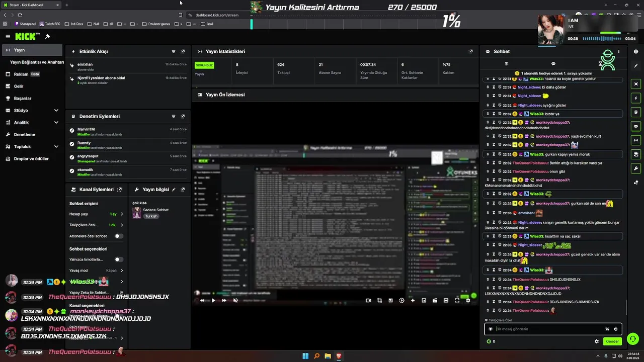Open Windows Start menu
Image resolution: width=644 pixels, height=362 pixels.
(x=305, y=356)
